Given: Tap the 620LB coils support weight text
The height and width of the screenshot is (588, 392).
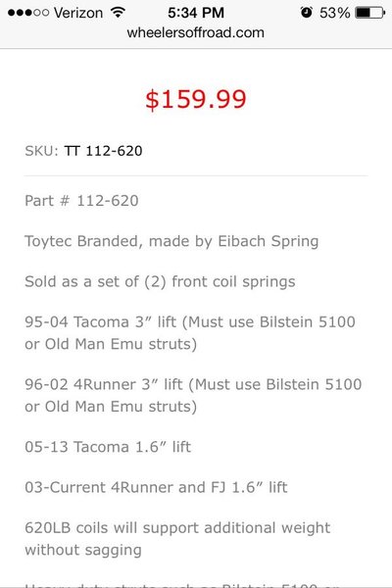Looking at the screenshot, I should tap(177, 539).
